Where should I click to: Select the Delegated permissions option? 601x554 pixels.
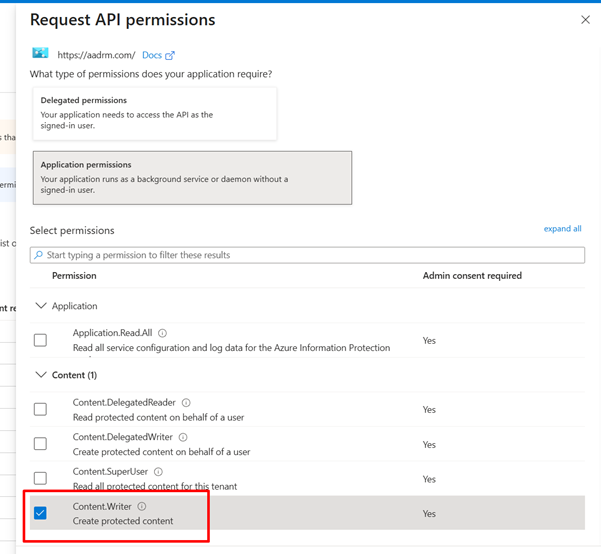point(153,114)
